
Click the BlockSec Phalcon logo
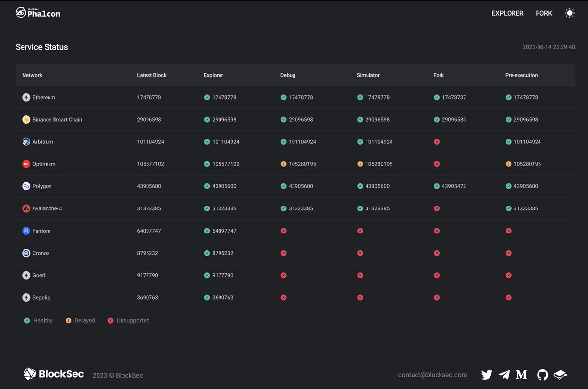(x=38, y=13)
